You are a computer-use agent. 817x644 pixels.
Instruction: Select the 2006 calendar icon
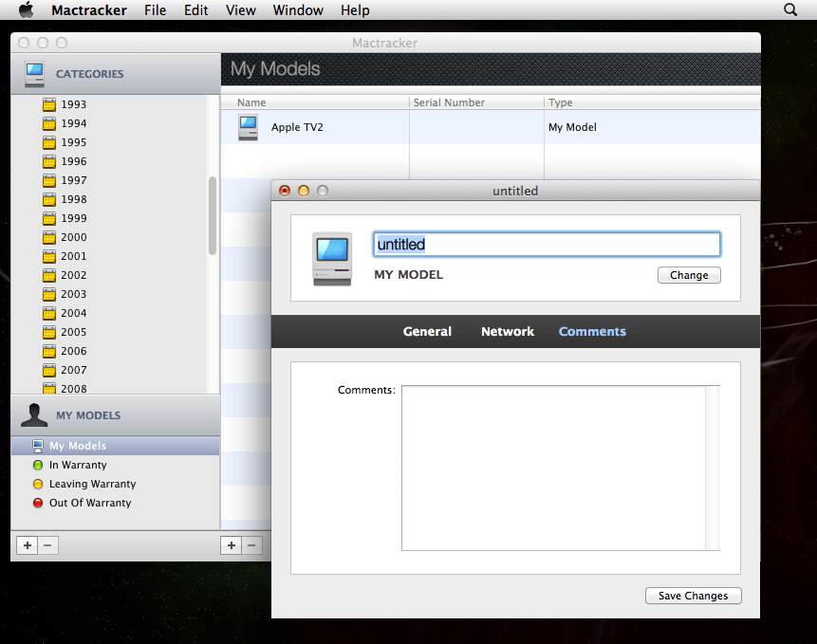tap(49, 352)
